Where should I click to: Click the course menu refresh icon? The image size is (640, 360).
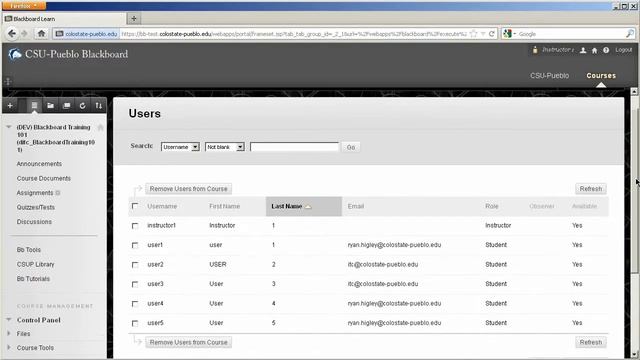point(82,106)
